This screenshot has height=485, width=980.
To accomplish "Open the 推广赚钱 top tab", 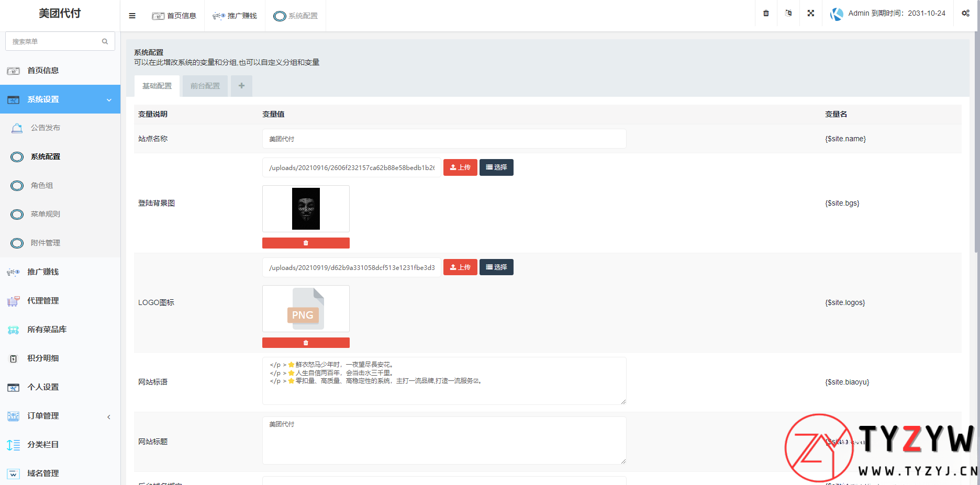I will 235,16.
